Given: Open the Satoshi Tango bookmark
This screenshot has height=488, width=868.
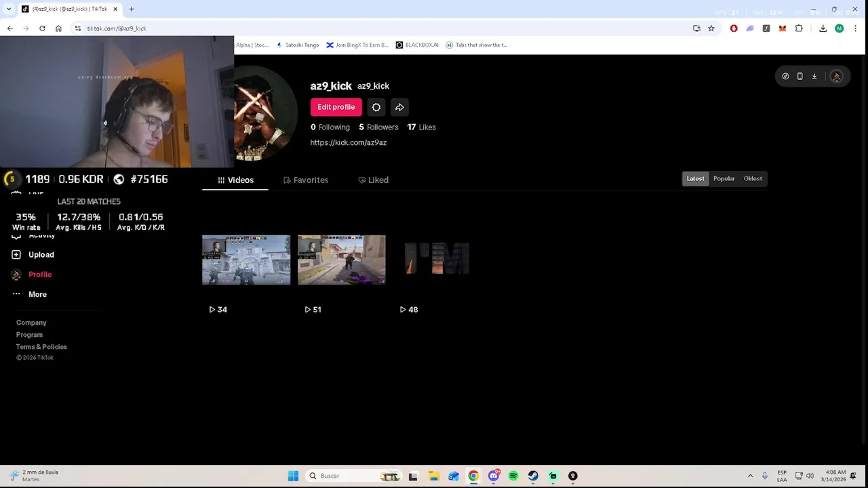Looking at the screenshot, I should pos(297,45).
